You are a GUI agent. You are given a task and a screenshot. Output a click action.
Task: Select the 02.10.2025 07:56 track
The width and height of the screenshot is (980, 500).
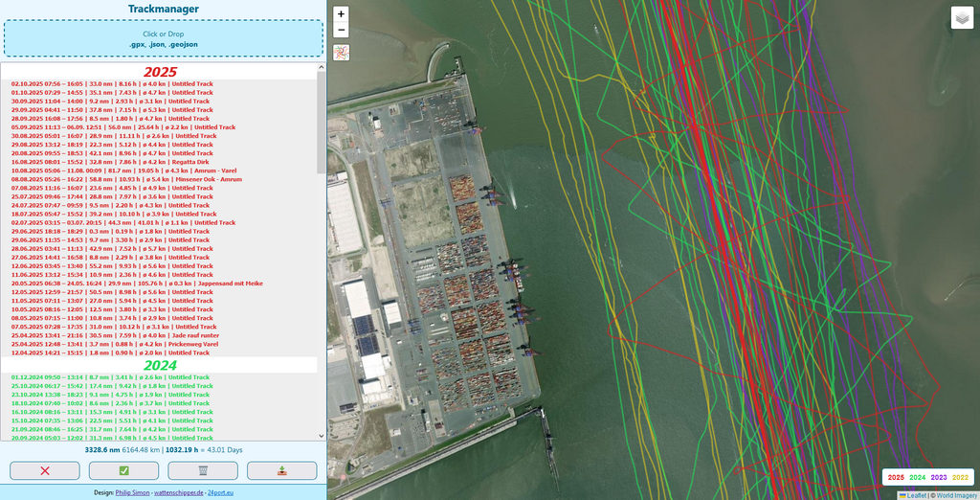coord(160,84)
